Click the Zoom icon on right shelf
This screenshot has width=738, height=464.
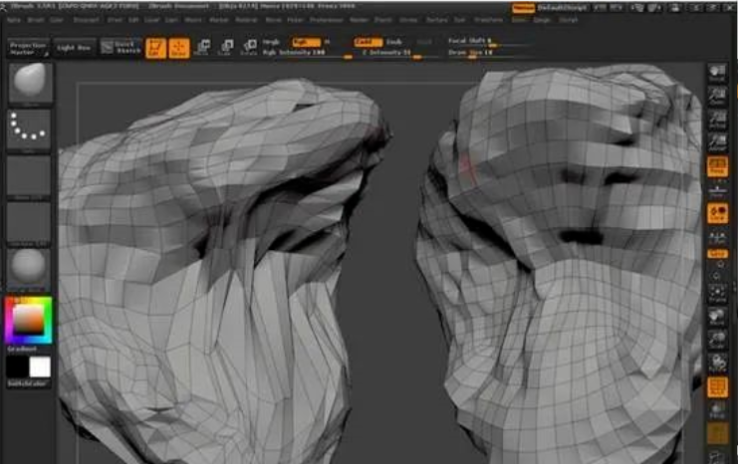pos(717,96)
